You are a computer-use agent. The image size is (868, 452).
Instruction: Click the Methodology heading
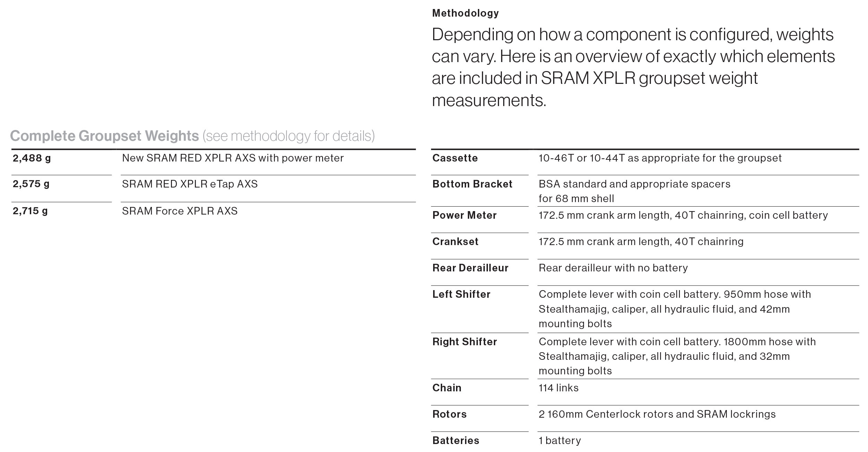[x=465, y=13]
